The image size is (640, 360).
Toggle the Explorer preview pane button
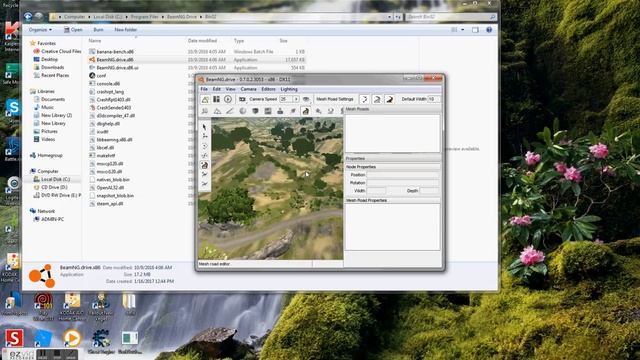[x=475, y=30]
